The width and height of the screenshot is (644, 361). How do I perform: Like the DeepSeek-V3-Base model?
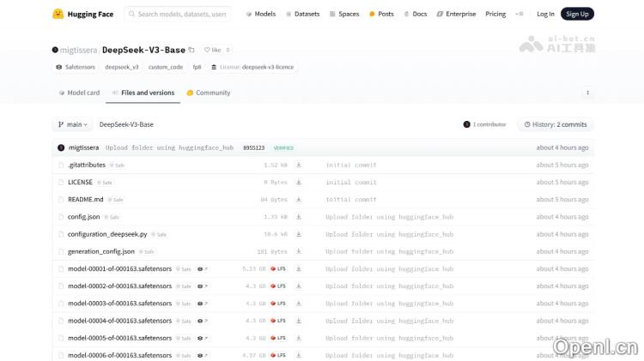point(212,50)
